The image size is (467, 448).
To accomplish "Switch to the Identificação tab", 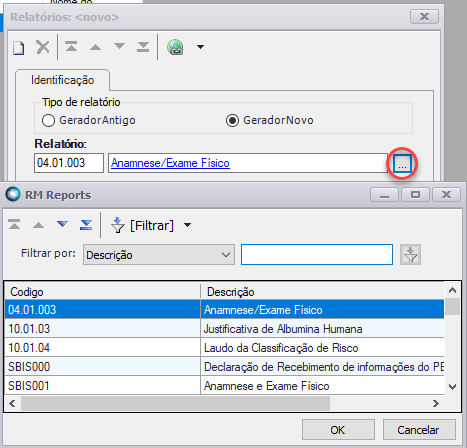I will click(62, 80).
